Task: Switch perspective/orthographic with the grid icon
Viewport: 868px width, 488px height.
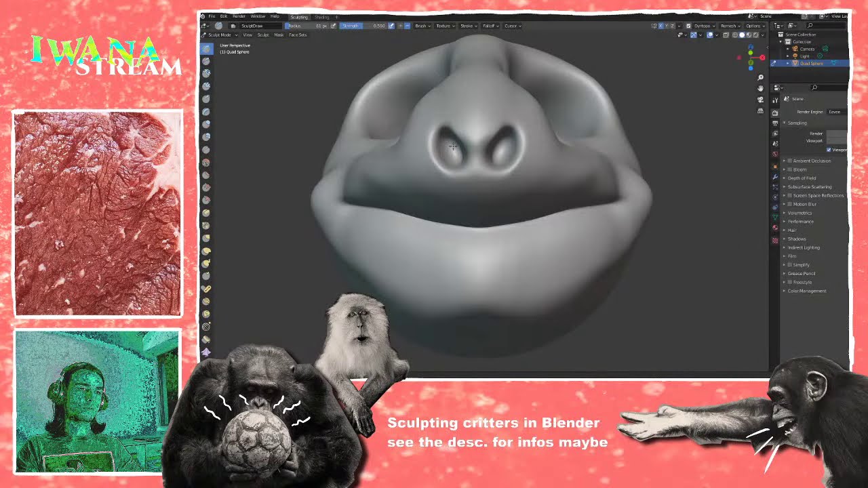Action: pos(760,110)
